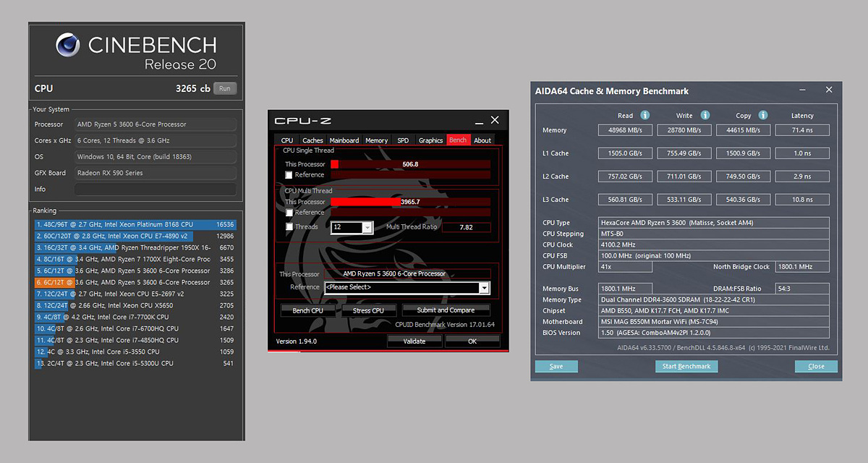The image size is (868, 463).
Task: Select ranking row Intel Xeon Platinum 8168 CPU
Action: click(135, 224)
